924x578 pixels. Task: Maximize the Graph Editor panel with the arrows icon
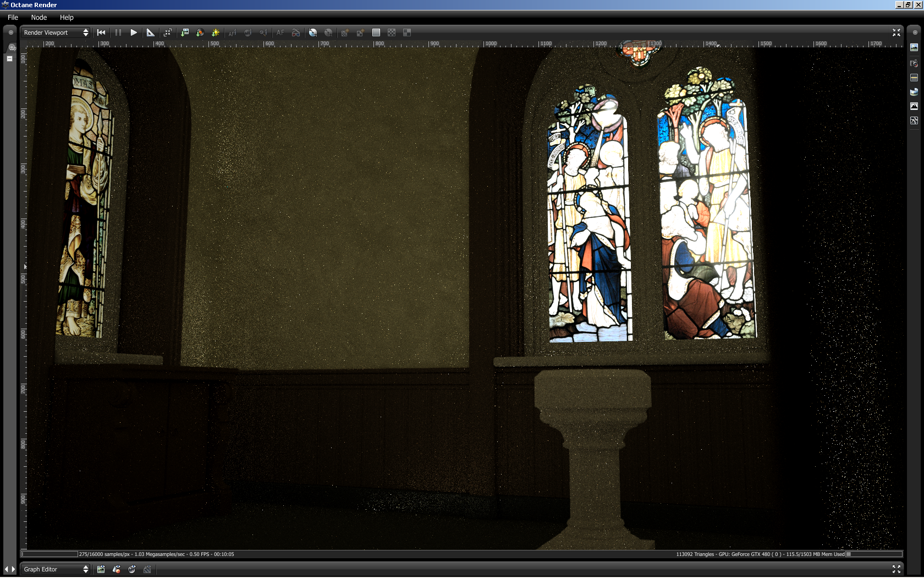[x=897, y=569]
